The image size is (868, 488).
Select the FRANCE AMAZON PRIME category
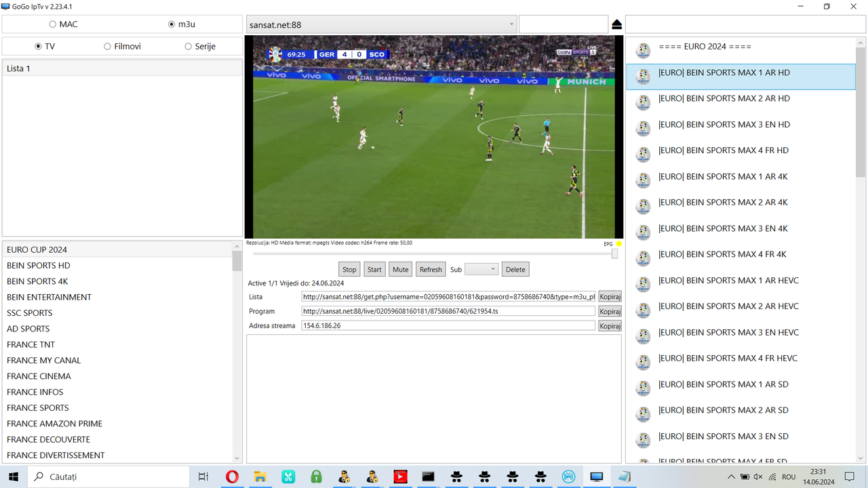[x=117, y=424]
